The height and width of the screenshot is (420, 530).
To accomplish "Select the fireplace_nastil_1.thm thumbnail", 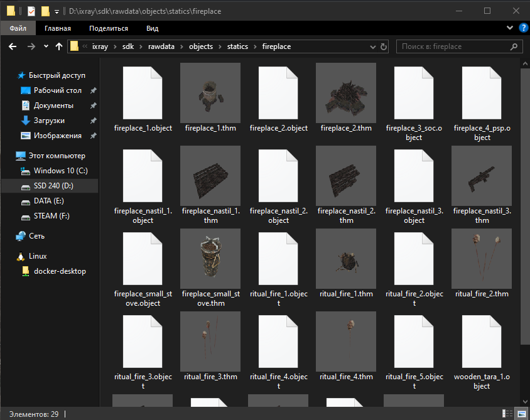I will tap(210, 176).
